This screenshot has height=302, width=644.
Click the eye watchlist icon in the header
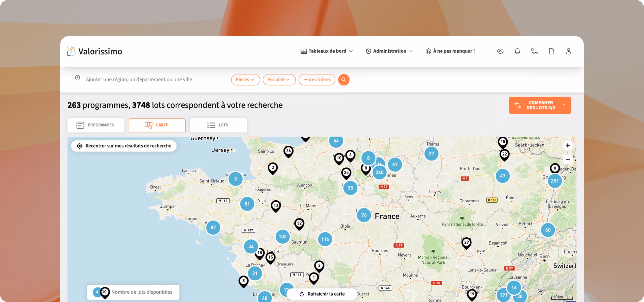tap(500, 51)
